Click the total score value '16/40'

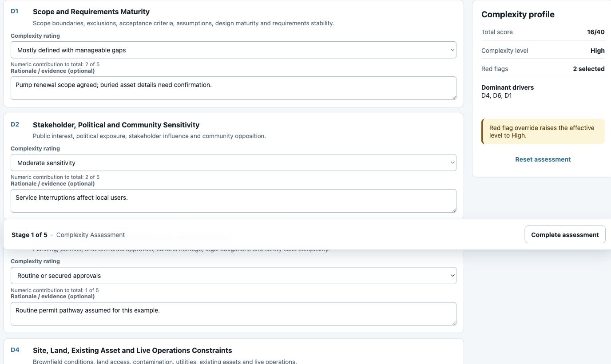595,32
